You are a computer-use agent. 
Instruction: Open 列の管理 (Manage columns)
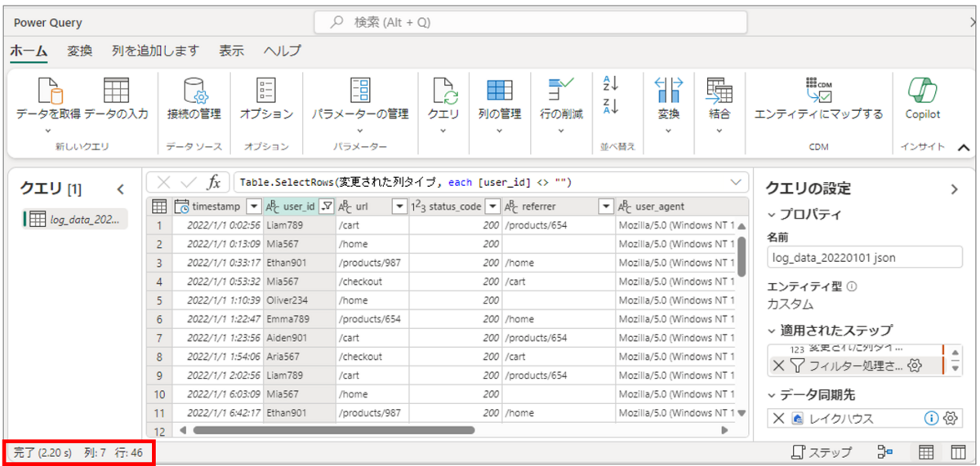click(499, 106)
